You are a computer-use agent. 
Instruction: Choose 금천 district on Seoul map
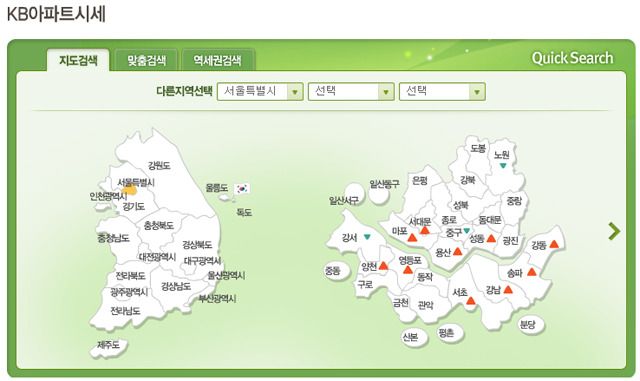click(x=400, y=303)
